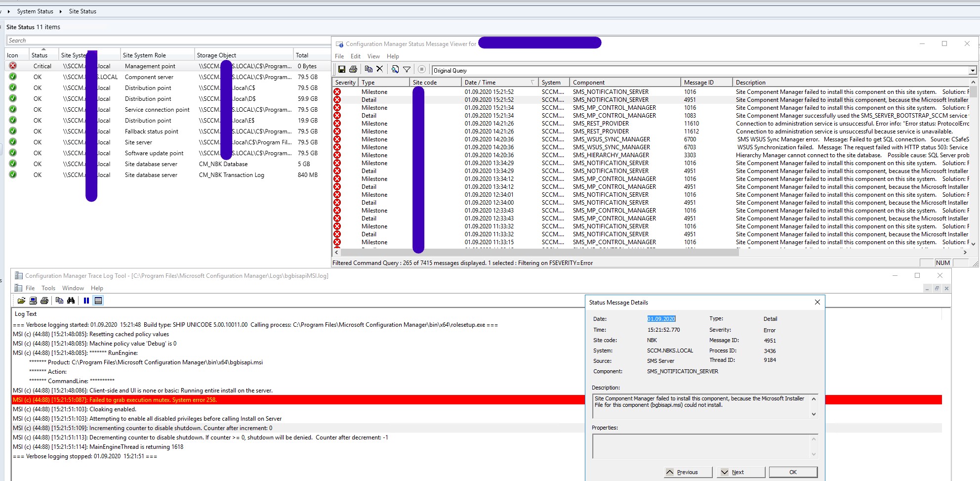Viewport: 980px width, 481px height.
Task: Open the Tools menu in Trace Log Tool
Action: click(48, 288)
